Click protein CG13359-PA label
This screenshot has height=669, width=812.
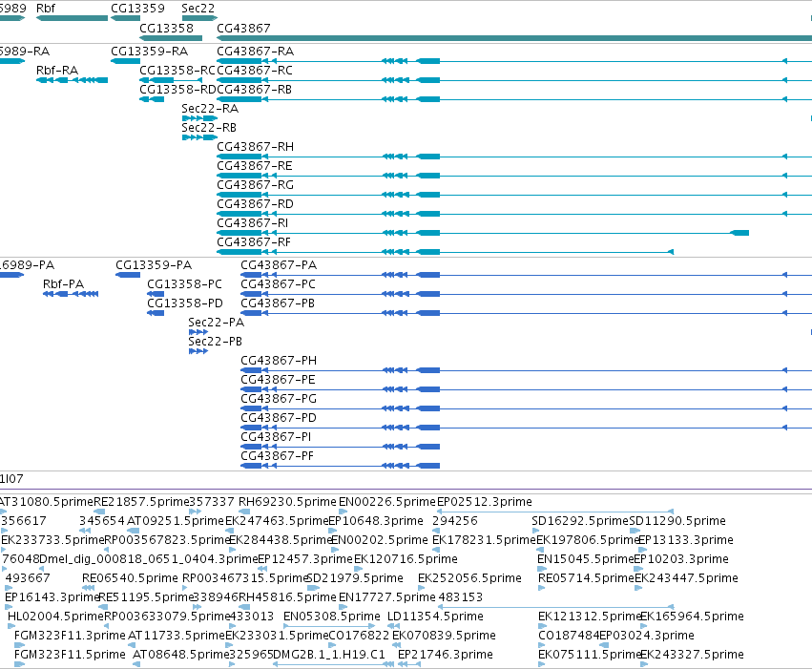tap(154, 265)
